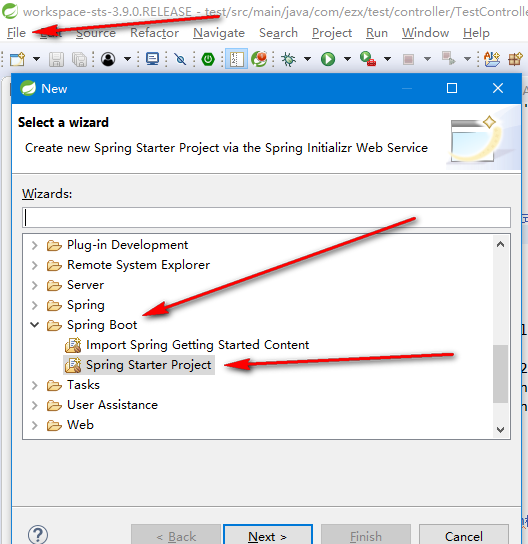Click the Tasks folder icon
The height and width of the screenshot is (544, 528).
pyautogui.click(x=54, y=385)
